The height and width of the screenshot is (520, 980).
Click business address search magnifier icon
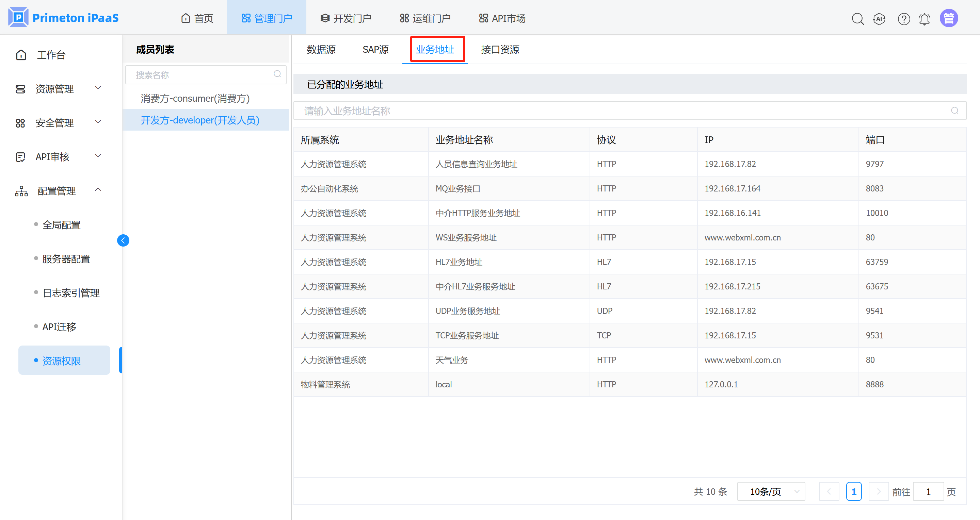(954, 111)
